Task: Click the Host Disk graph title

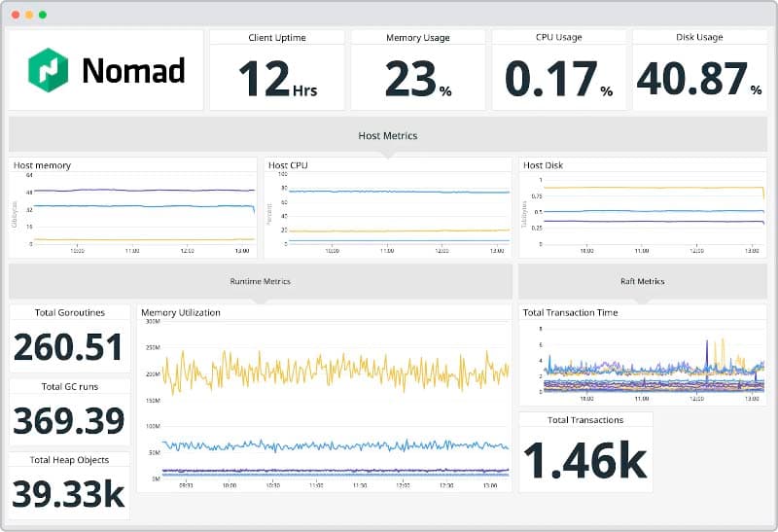Action: (x=546, y=165)
